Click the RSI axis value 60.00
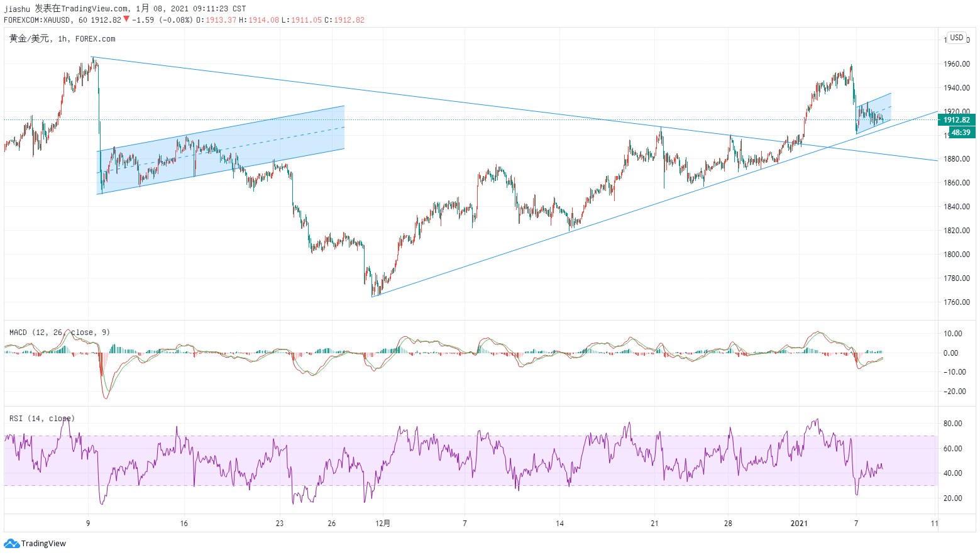This screenshot has height=555, width=980. [x=953, y=449]
